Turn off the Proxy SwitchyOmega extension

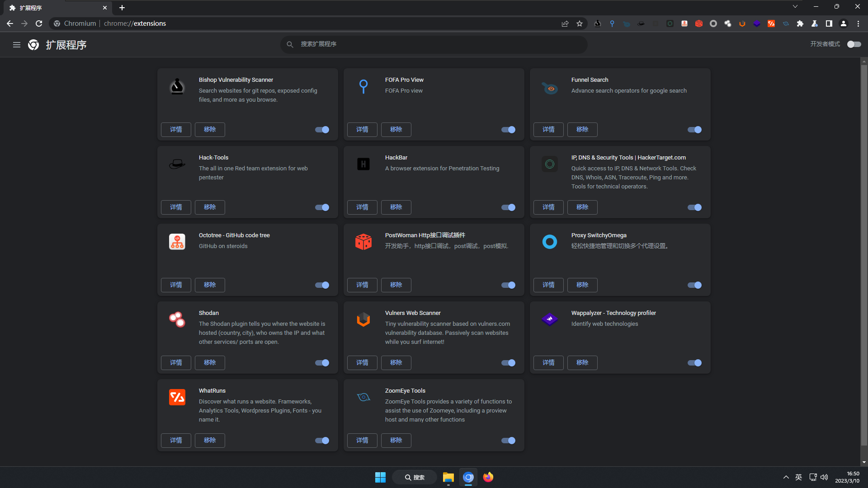point(694,285)
